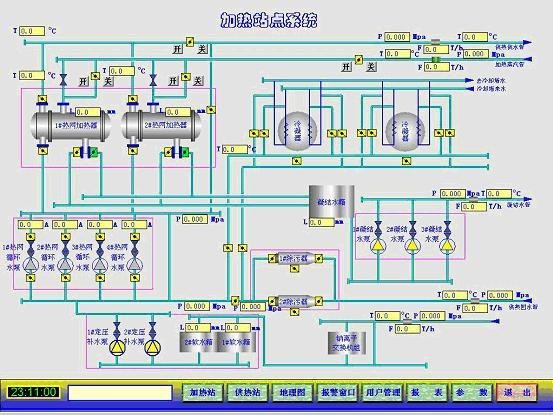Select the 2#热网加热器 heater vessel

[161, 126]
